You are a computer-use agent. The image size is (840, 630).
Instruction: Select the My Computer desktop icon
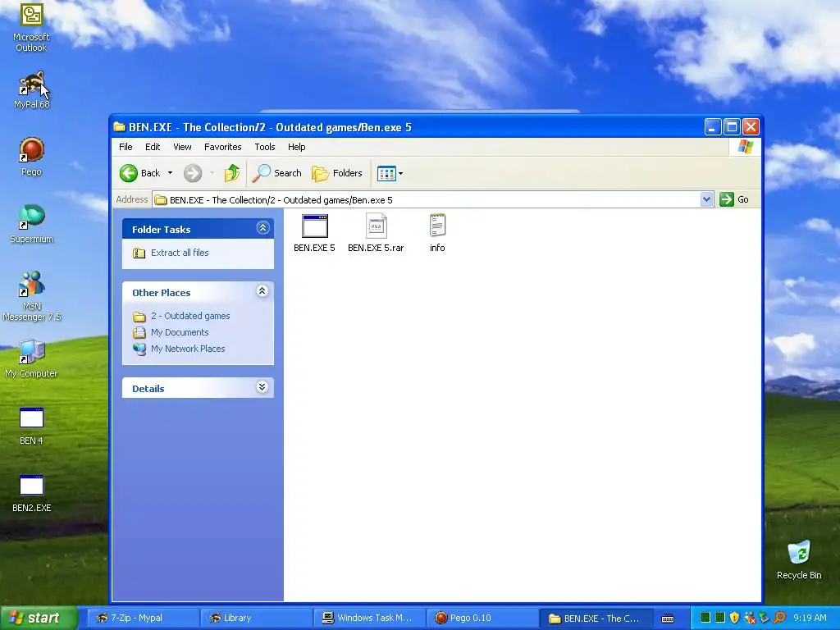click(x=31, y=358)
